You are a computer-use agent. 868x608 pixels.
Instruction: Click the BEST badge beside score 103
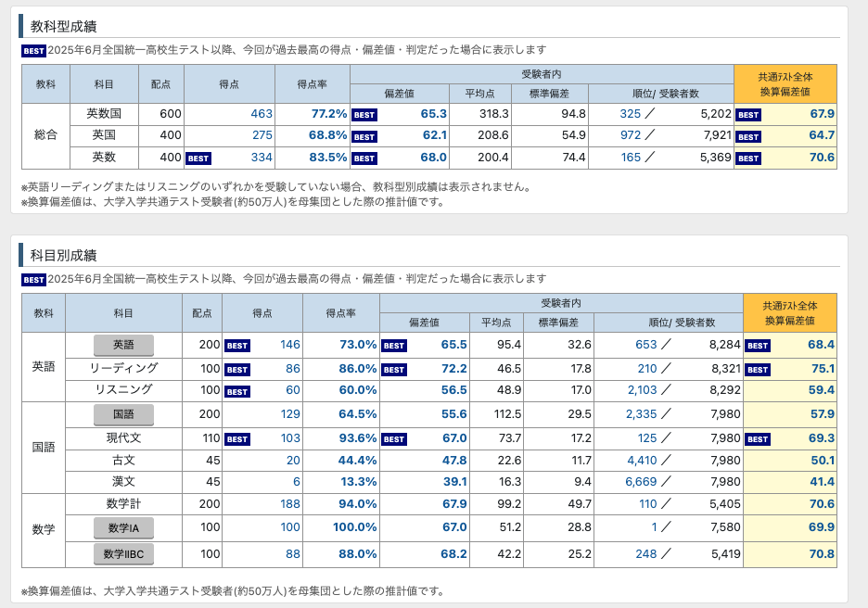point(236,439)
